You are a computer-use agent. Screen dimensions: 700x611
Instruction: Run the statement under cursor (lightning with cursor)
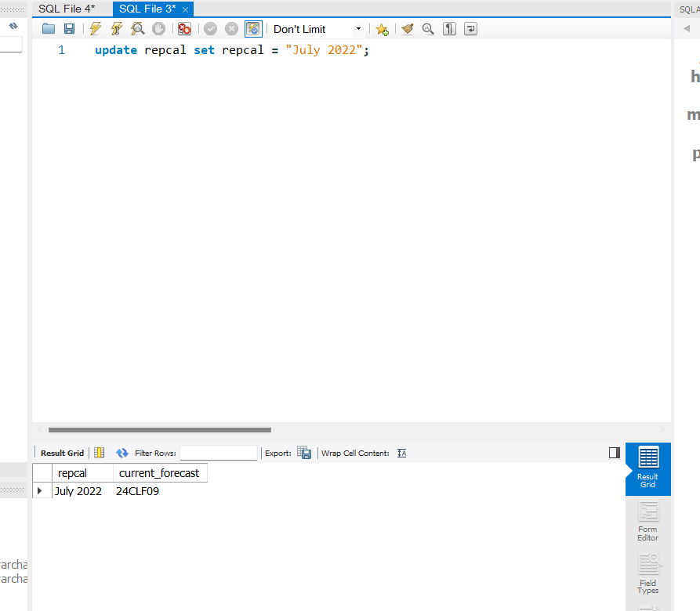[117, 29]
